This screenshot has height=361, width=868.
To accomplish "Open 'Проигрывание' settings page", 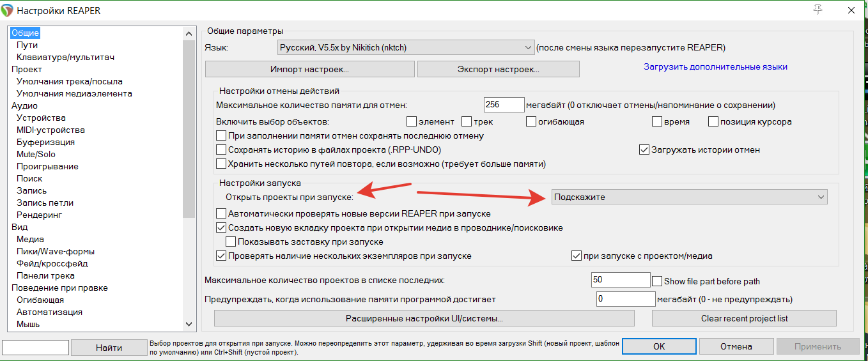I will click(47, 166).
